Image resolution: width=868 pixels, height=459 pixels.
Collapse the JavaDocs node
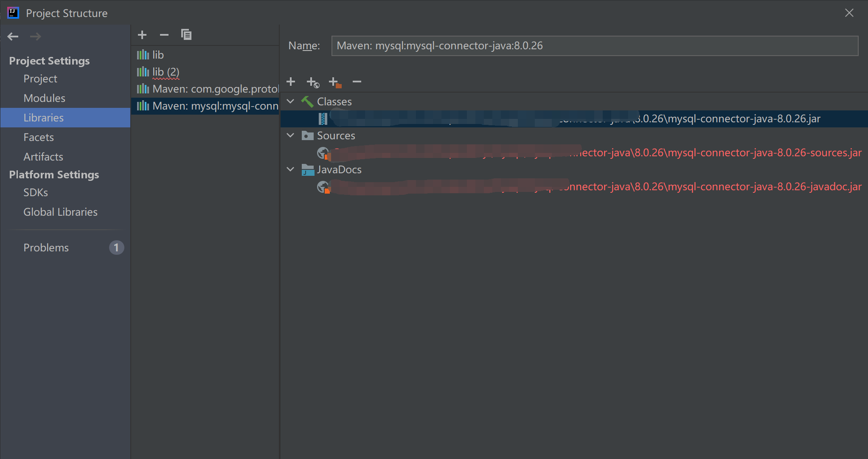(x=291, y=169)
